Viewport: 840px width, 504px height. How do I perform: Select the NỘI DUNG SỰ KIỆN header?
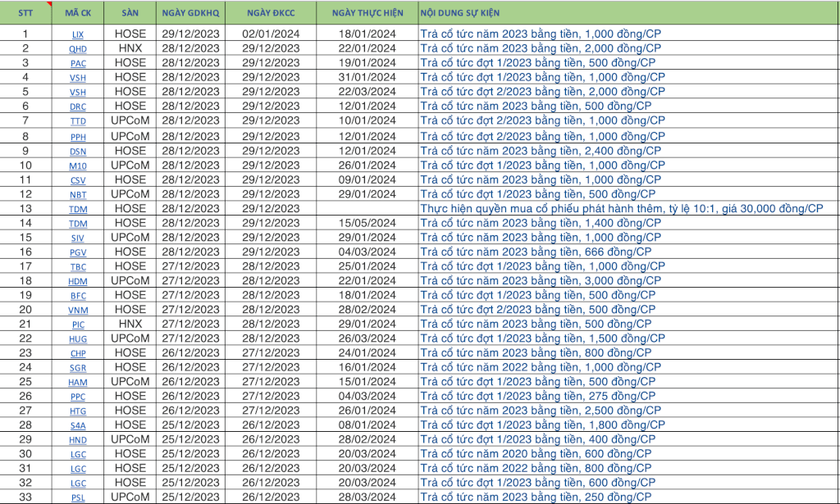[629, 13]
